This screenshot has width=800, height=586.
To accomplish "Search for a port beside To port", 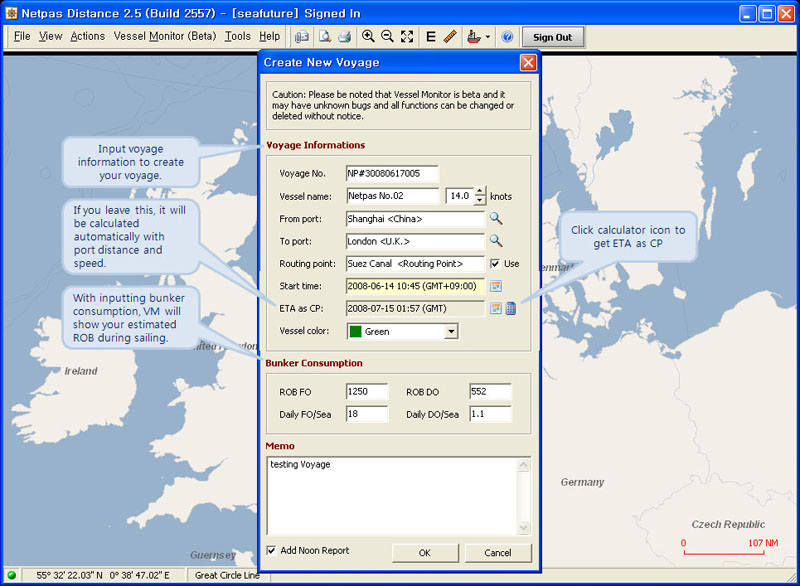I will coord(496,241).
